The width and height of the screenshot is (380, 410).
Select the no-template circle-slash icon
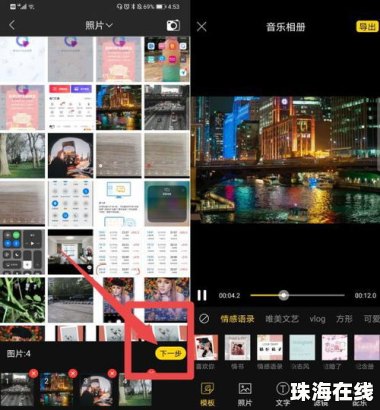[204, 319]
